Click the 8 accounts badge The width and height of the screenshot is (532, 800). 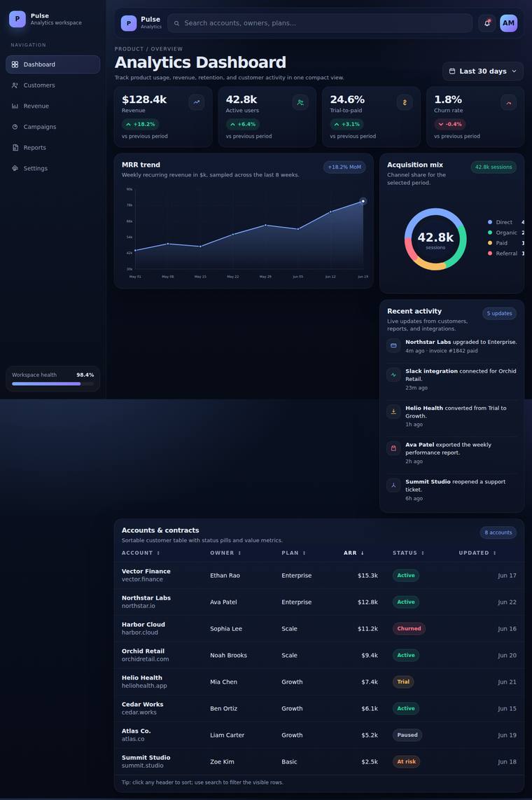tap(498, 532)
